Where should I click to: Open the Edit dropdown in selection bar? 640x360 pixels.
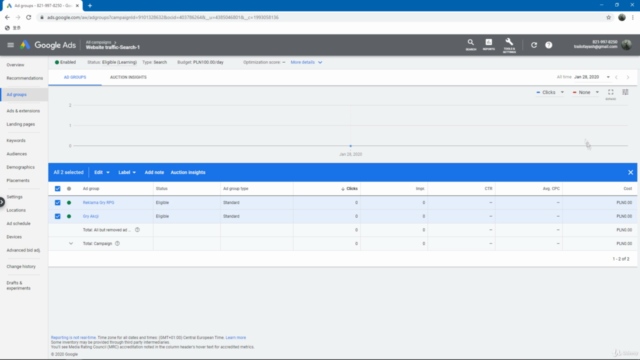click(x=102, y=172)
